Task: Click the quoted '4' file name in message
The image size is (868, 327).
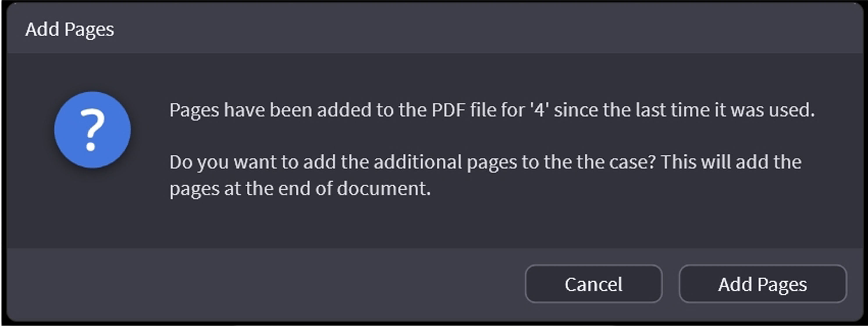Action: (x=539, y=110)
